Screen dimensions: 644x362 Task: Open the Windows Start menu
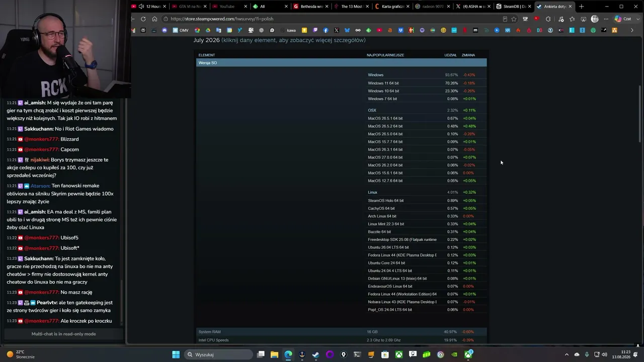[176, 354]
